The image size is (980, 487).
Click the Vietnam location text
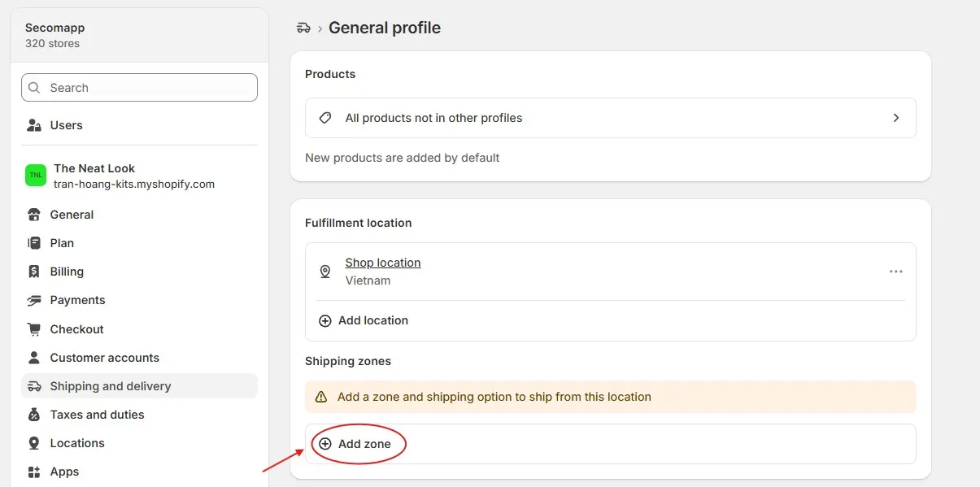point(368,280)
